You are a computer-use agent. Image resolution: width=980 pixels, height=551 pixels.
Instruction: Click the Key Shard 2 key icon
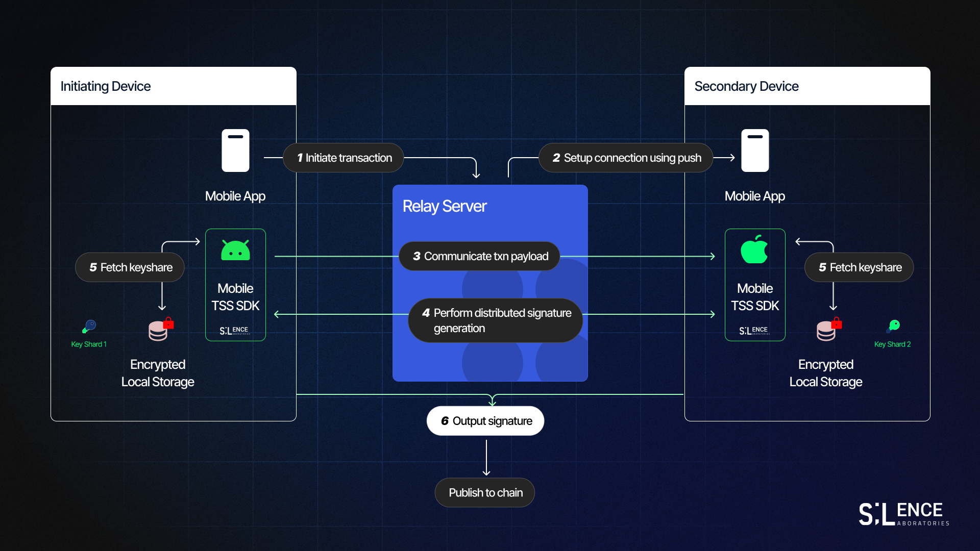[894, 325]
